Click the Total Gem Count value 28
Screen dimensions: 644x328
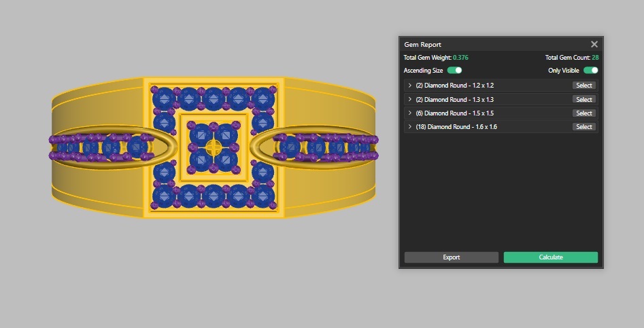pos(595,58)
